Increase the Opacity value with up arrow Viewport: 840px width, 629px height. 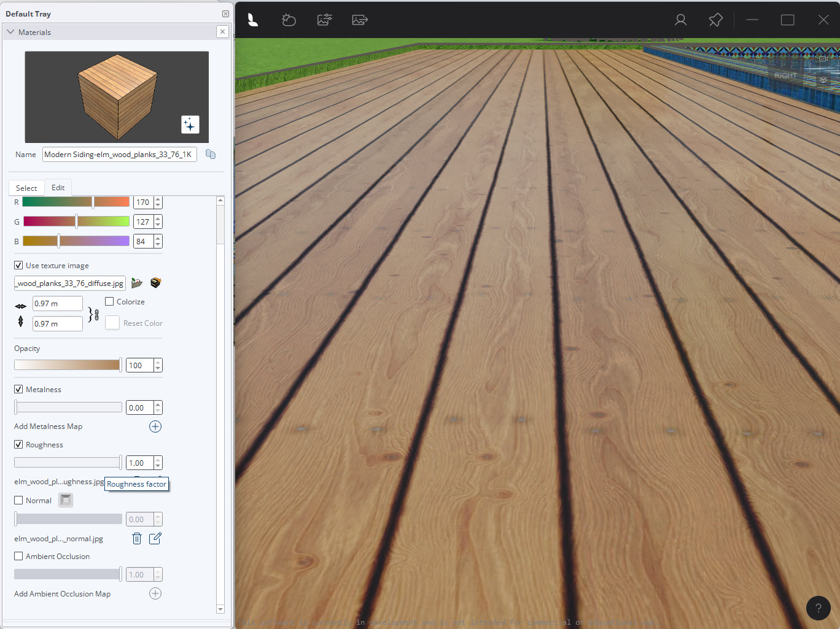point(158,362)
